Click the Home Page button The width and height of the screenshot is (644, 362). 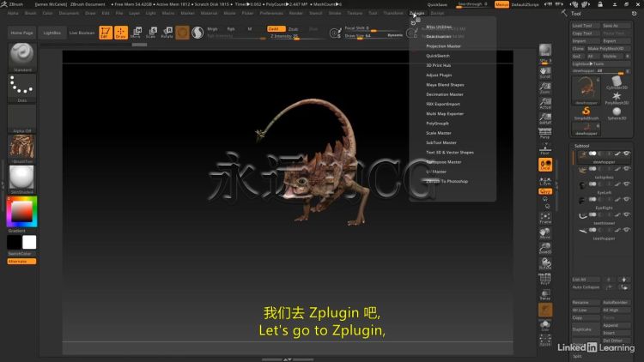(x=21, y=33)
